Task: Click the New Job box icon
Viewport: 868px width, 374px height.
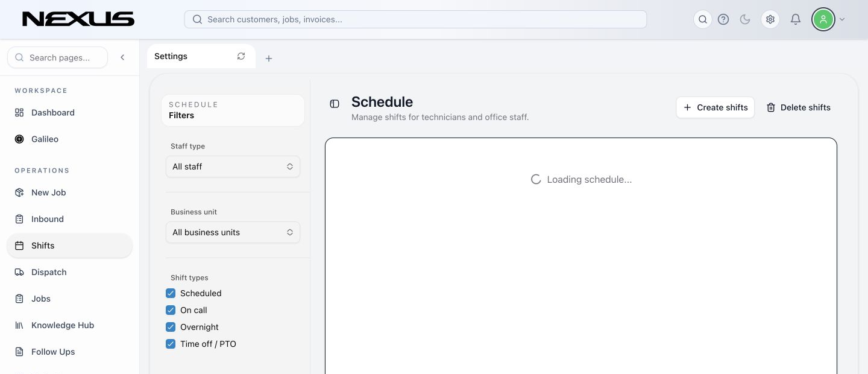Action: [19, 192]
